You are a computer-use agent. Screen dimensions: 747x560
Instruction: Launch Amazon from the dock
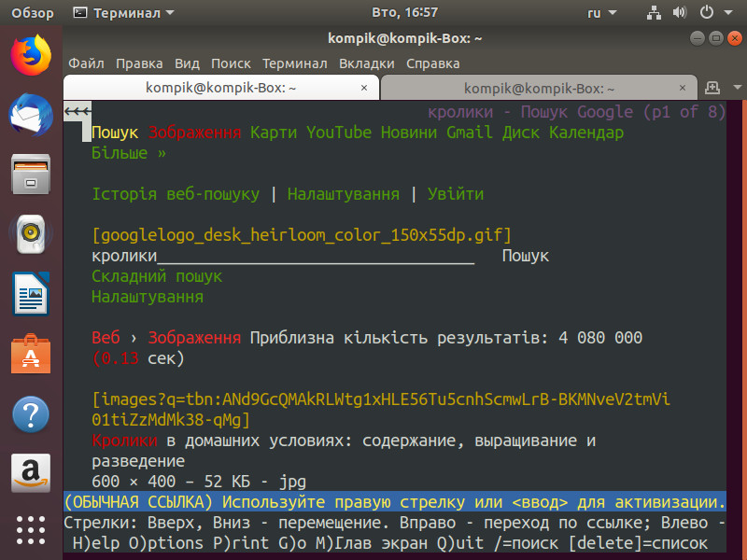coord(31,473)
